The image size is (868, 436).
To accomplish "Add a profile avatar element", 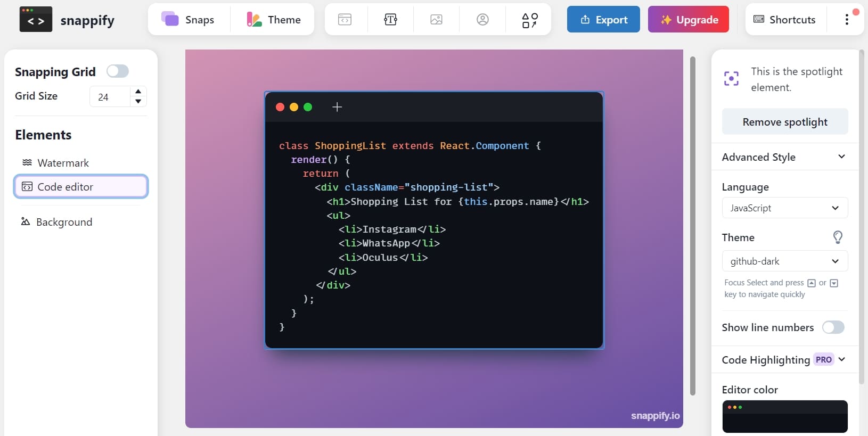I will 482,20.
